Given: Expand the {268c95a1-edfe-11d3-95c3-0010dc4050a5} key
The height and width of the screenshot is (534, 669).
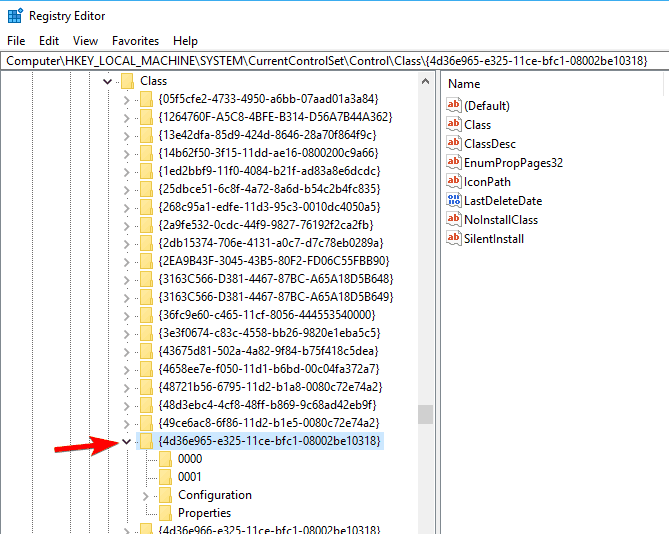Looking at the screenshot, I should (127, 208).
